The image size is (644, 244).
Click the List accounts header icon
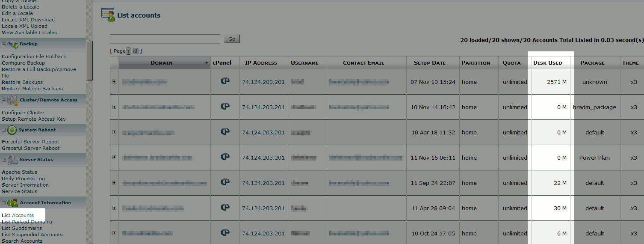pos(108,15)
